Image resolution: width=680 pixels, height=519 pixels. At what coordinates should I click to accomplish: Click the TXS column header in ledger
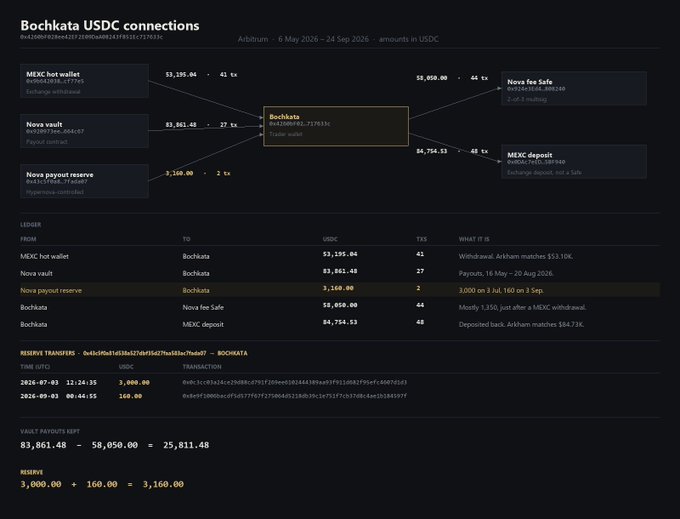(x=422, y=239)
